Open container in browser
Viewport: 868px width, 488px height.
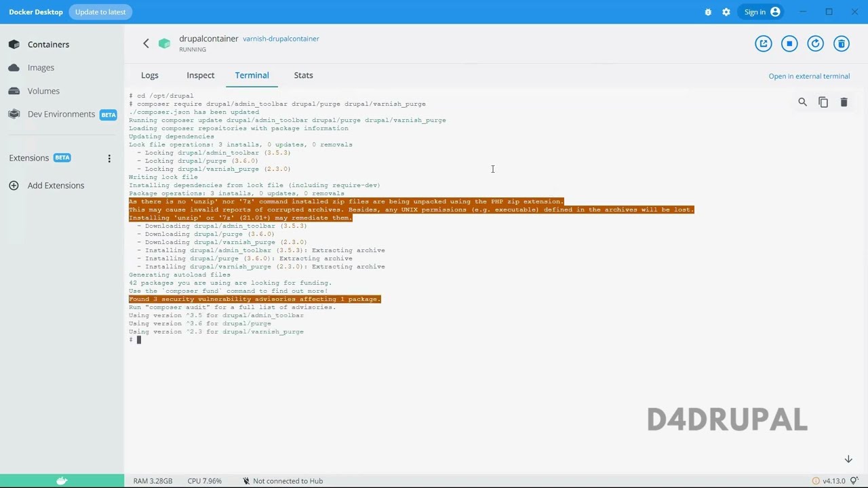pos(764,44)
